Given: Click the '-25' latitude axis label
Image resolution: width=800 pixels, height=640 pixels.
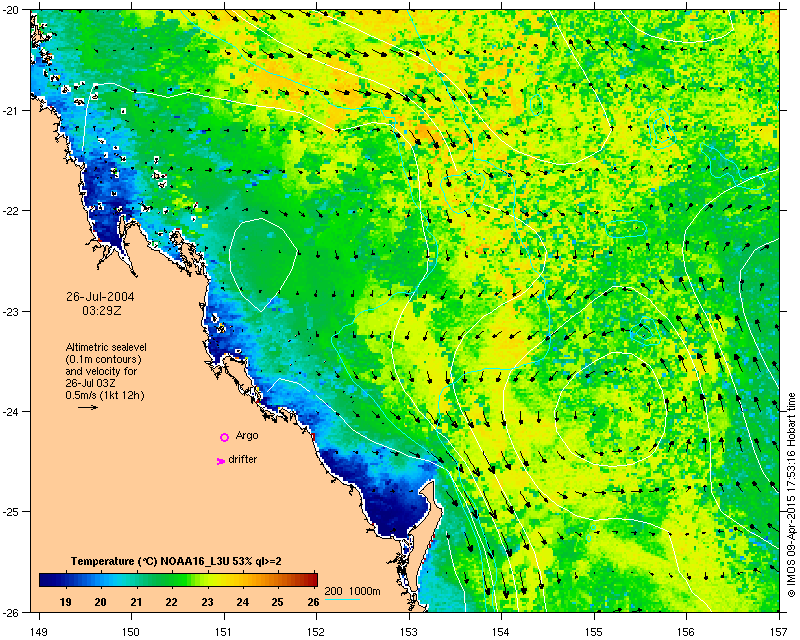Looking at the screenshot, I should click(x=10, y=512).
